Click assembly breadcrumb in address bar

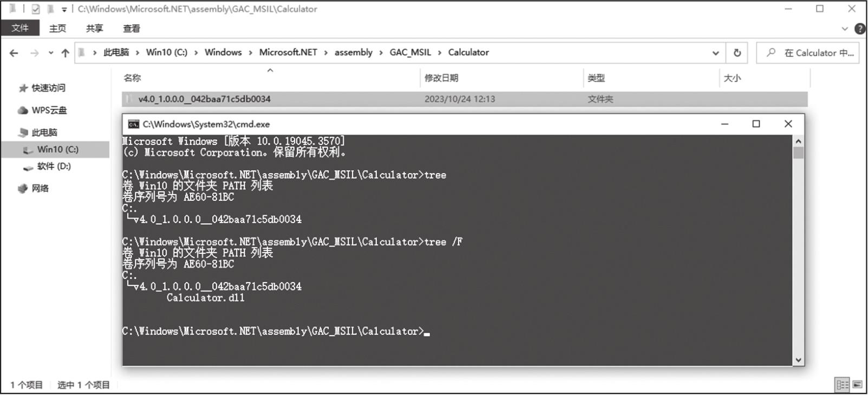(x=354, y=52)
